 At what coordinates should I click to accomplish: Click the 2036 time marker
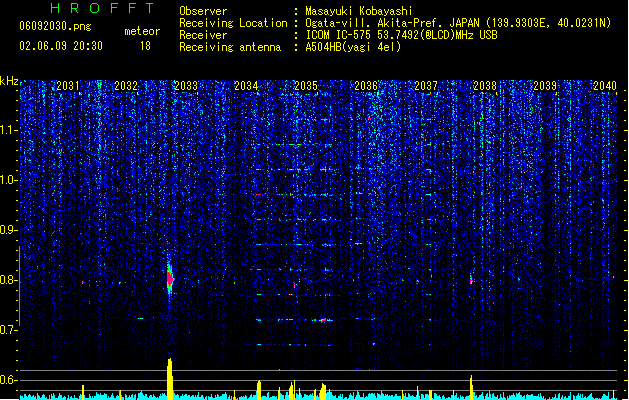[366, 86]
